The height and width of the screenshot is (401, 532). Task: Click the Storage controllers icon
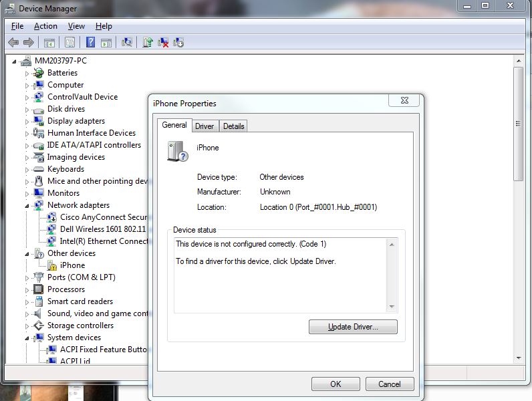point(39,325)
